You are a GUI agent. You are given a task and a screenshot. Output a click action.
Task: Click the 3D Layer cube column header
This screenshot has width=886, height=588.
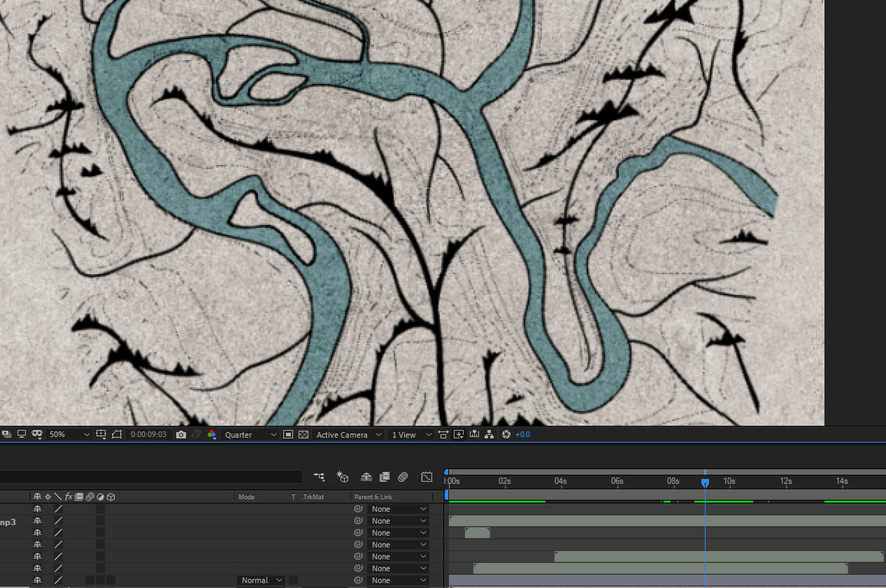click(110, 497)
